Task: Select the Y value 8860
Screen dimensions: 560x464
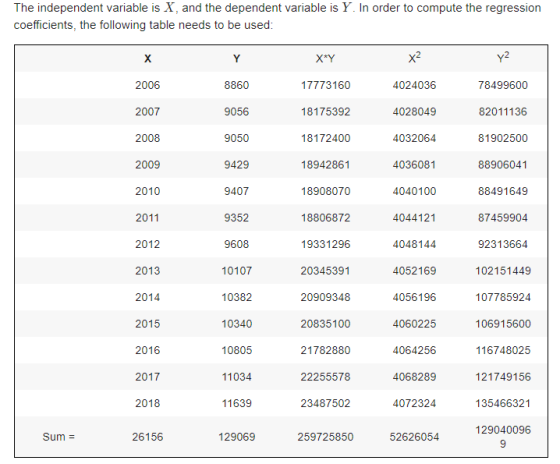Action: (x=236, y=85)
